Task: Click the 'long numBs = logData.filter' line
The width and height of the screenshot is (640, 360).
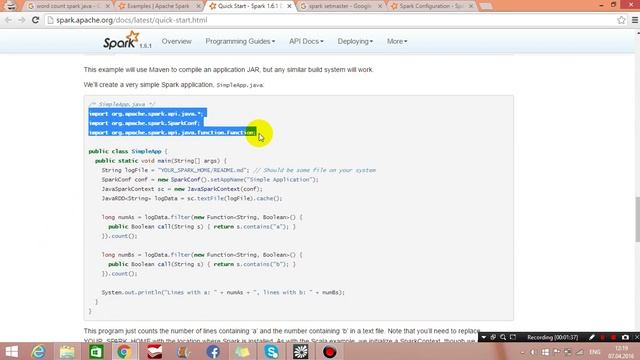Action: click(202, 255)
